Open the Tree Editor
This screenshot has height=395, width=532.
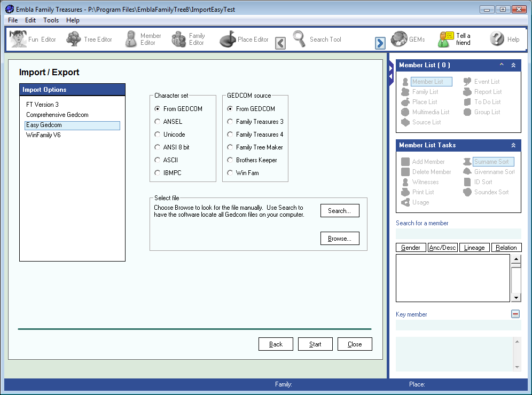click(89, 39)
